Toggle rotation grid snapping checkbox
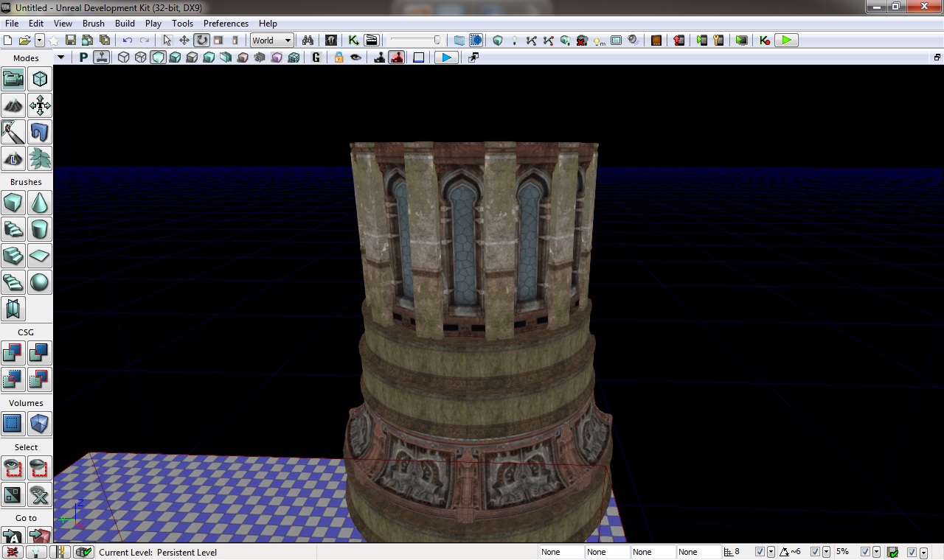The width and height of the screenshot is (944, 560). pos(815,552)
